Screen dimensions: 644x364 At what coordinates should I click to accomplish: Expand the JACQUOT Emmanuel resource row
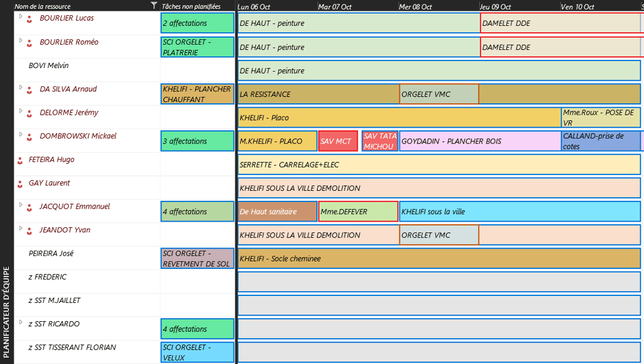click(21, 205)
